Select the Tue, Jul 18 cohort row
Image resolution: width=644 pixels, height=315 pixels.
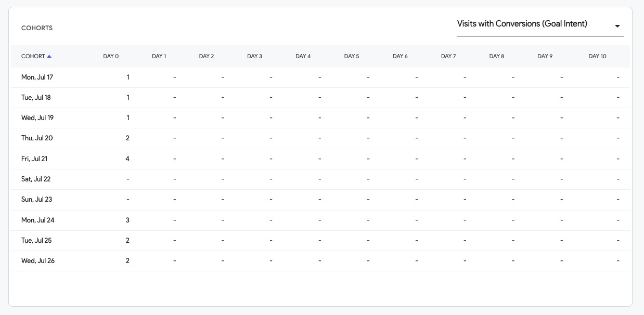click(320, 98)
